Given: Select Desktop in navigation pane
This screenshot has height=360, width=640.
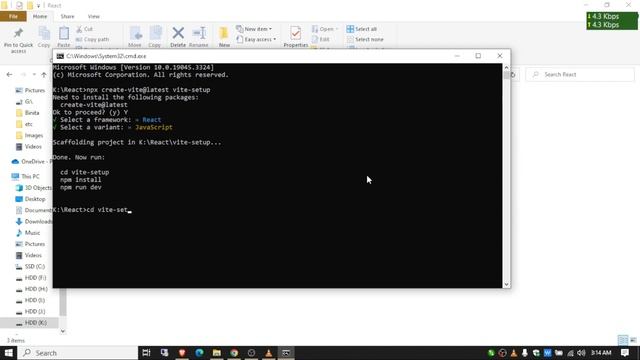Looking at the screenshot, I should point(30,199).
